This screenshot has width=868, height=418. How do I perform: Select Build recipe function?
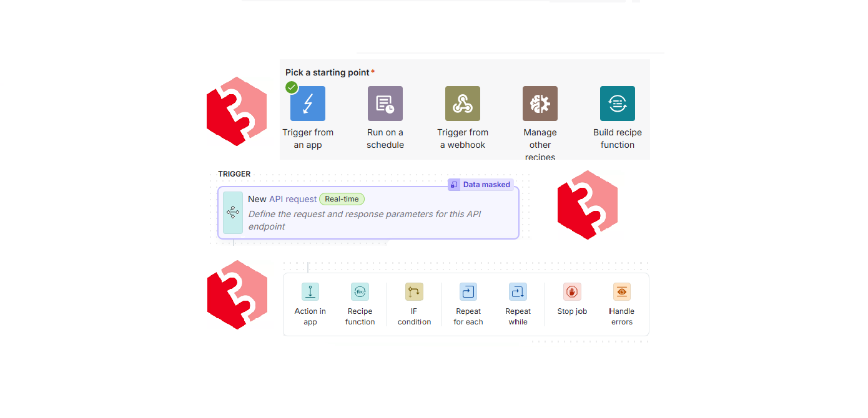[x=617, y=103]
